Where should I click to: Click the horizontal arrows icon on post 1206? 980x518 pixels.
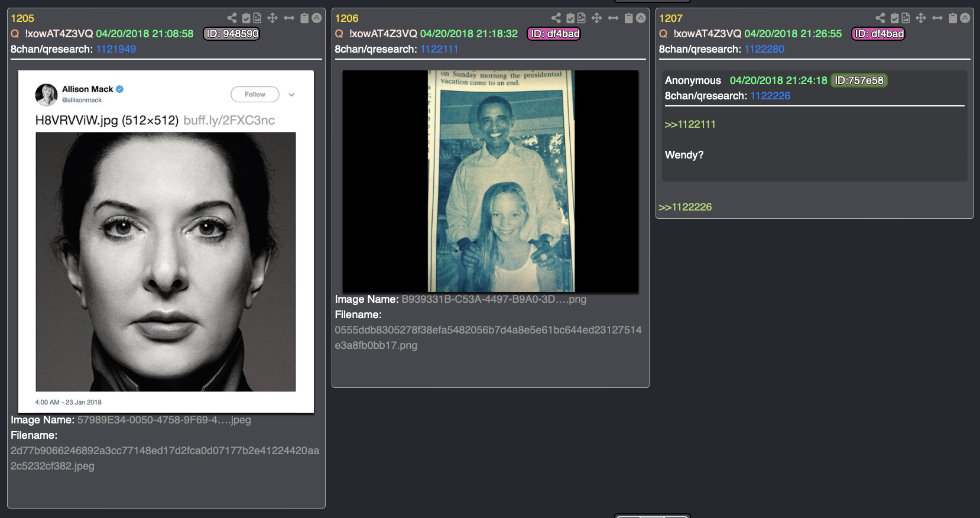coord(614,18)
